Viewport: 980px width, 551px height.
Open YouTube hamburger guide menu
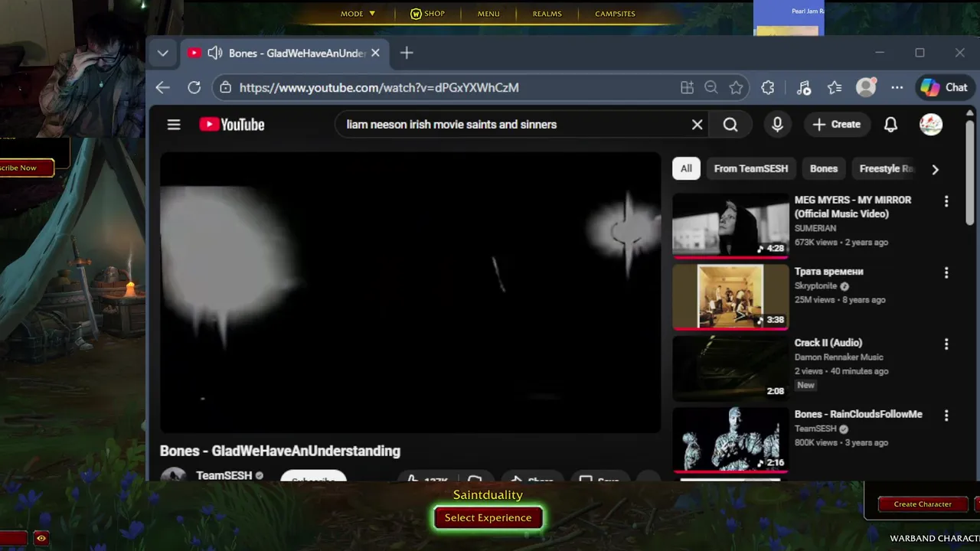174,124
